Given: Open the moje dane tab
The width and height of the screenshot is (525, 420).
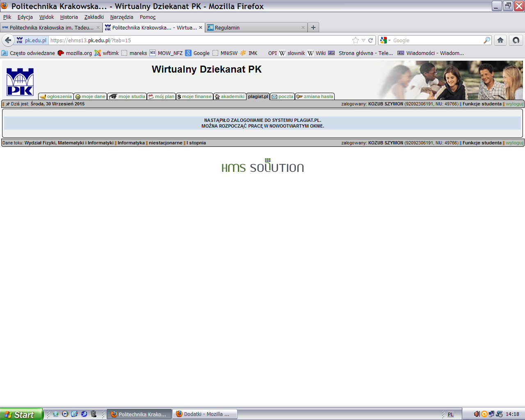Looking at the screenshot, I should (90, 96).
